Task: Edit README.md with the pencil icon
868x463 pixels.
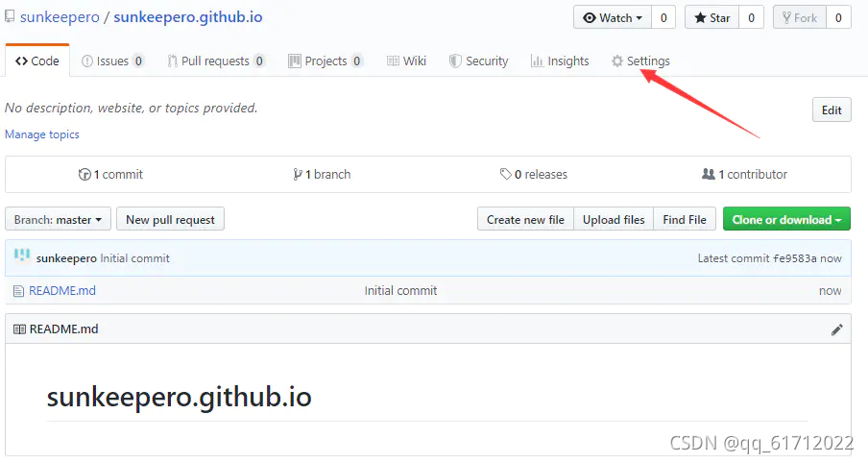Action: coord(837,329)
